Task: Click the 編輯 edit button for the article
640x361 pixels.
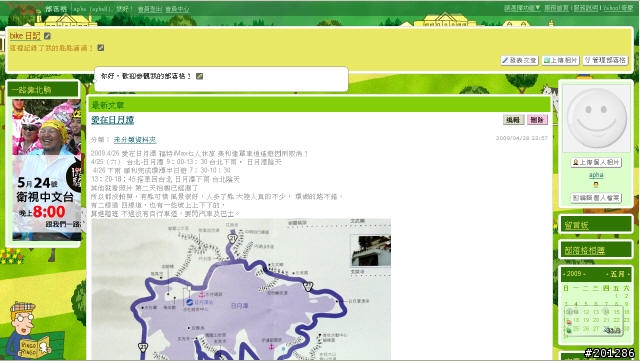Action: [513, 120]
